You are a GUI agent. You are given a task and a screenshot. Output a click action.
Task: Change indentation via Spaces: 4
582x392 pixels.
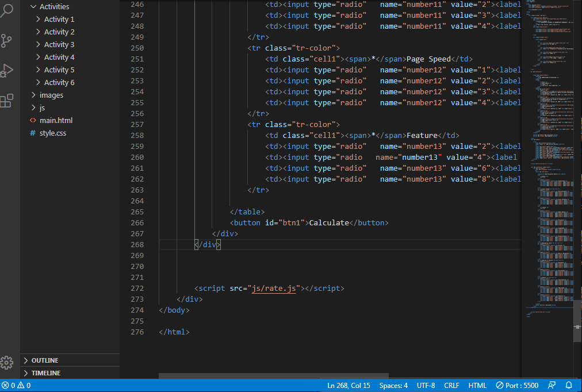[393, 385]
